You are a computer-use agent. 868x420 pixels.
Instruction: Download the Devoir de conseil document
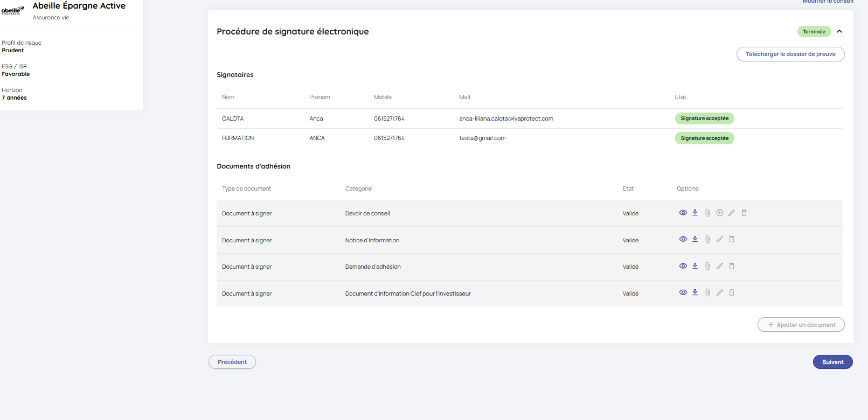[695, 213]
